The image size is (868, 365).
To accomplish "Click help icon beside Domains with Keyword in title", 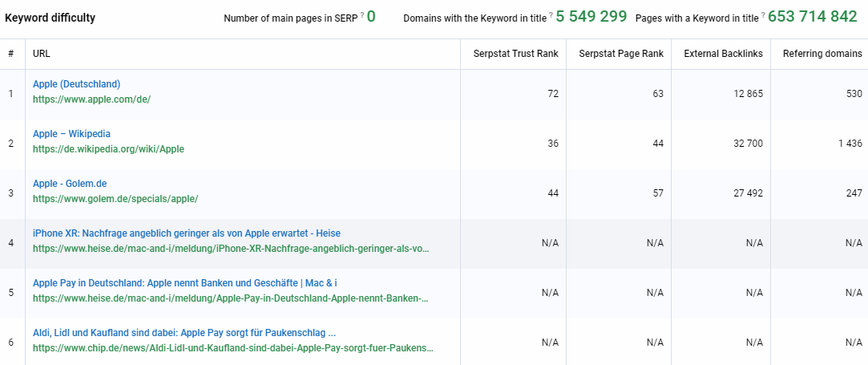I will pos(551,15).
